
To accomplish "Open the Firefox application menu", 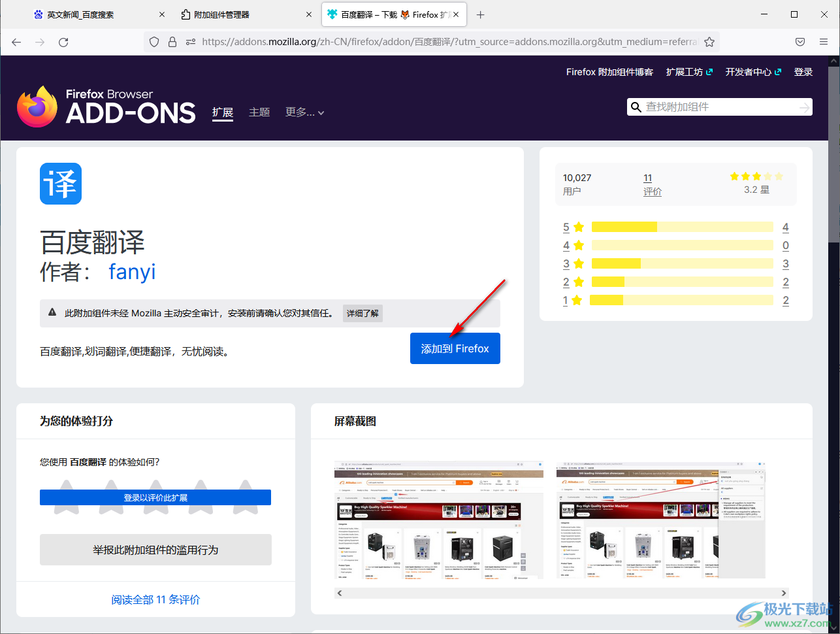I will pyautogui.click(x=824, y=42).
